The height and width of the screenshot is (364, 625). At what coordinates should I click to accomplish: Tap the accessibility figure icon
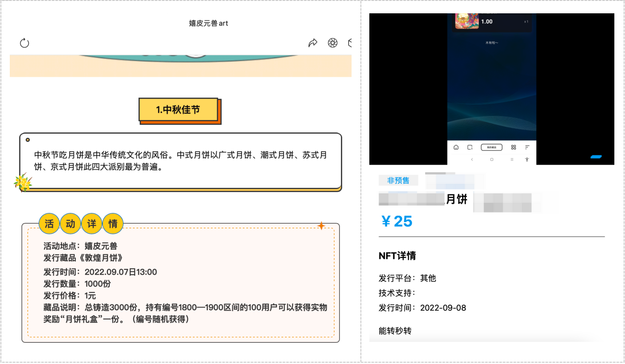point(527,159)
